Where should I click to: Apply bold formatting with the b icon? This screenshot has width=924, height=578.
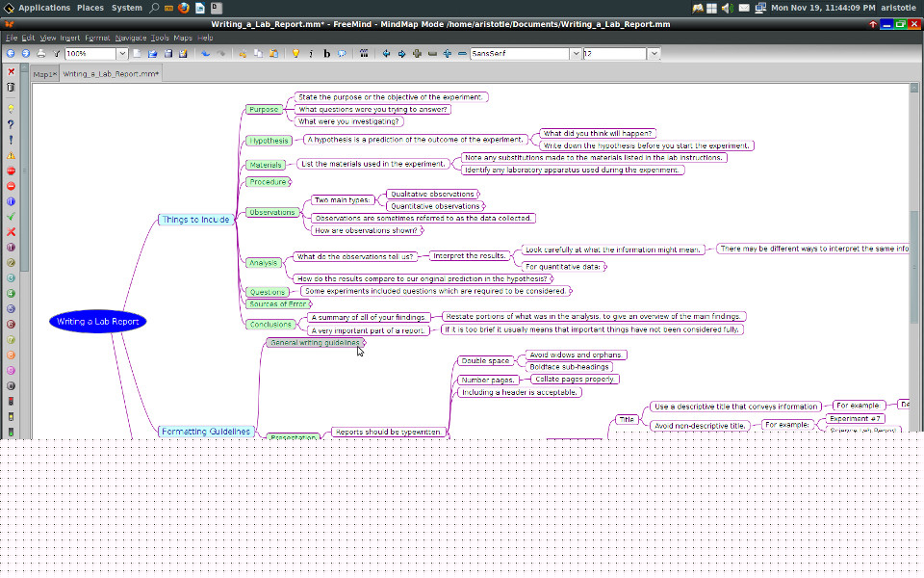tap(327, 54)
